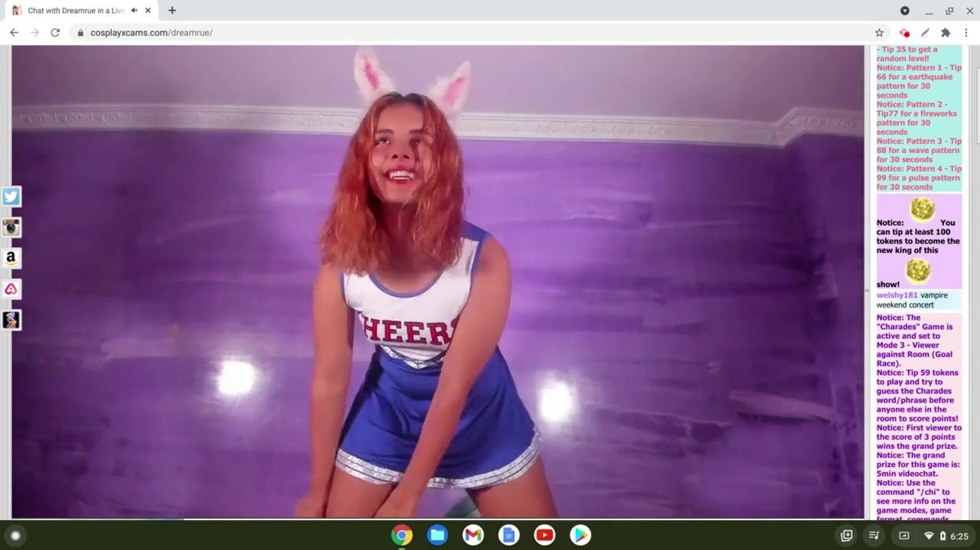Mute the tab using the speaker icon

pos(134,11)
